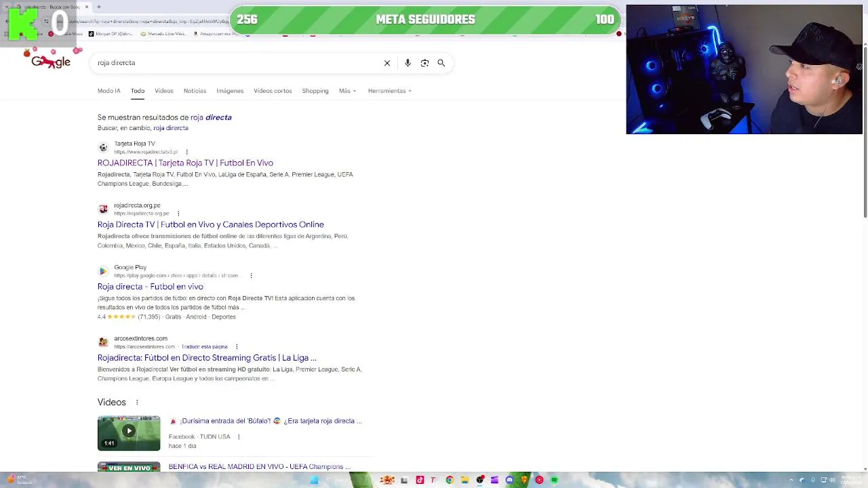Open ROJADIRECTA Tarjeta Roja TV result link
The height and width of the screenshot is (488, 868).
point(185,163)
